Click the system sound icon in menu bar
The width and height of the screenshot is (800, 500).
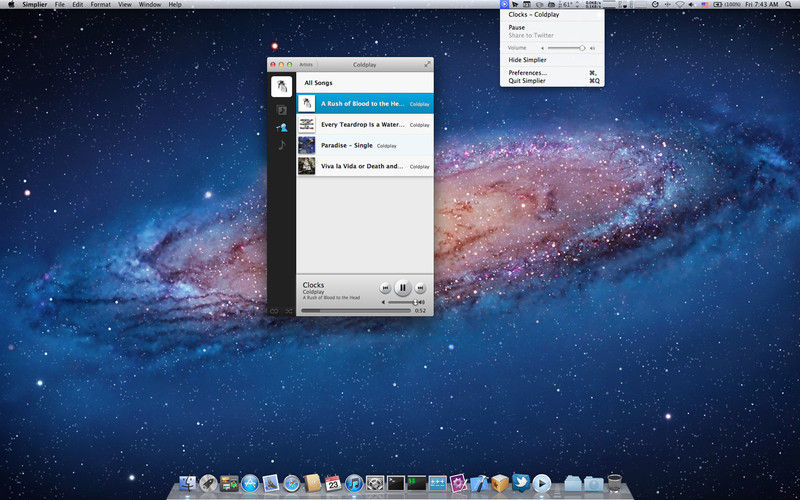691,4
